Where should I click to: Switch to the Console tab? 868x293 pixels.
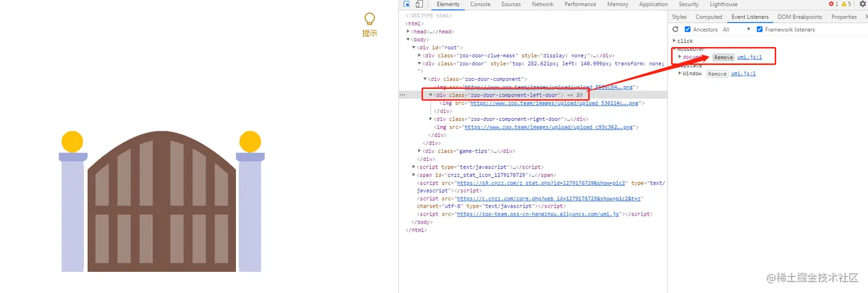(480, 4)
